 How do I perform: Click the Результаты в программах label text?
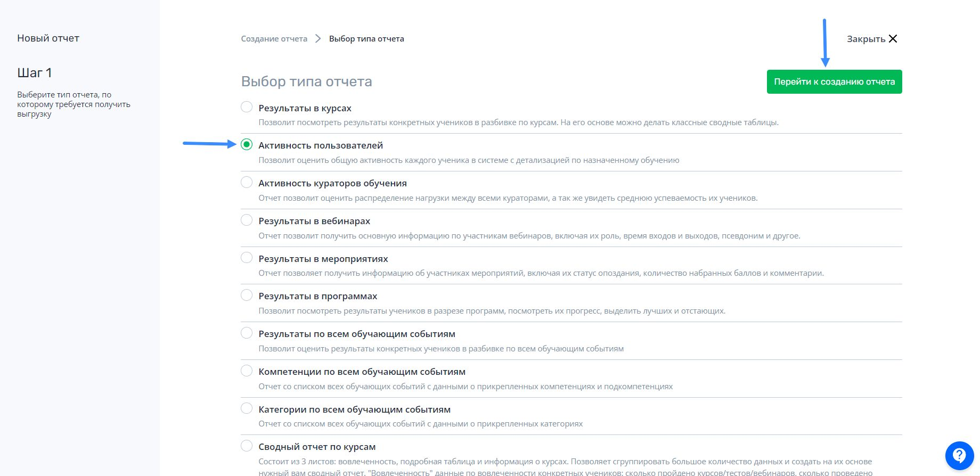(x=318, y=296)
